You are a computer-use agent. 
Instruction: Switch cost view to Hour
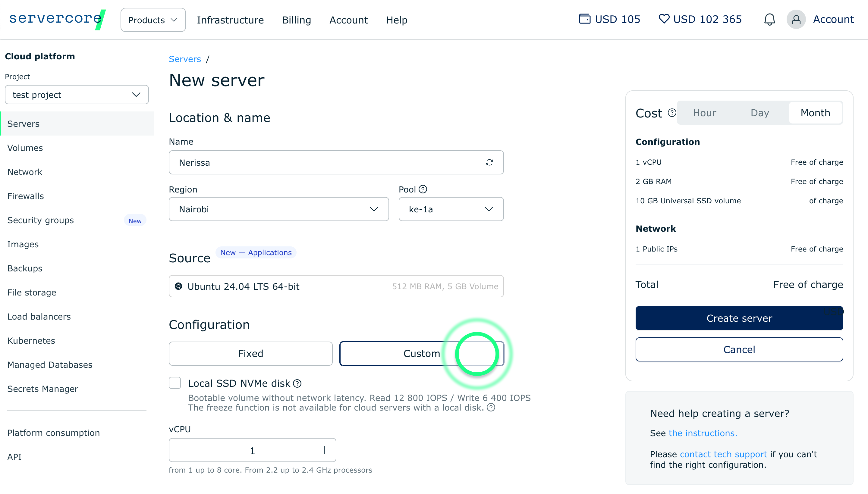[704, 113]
